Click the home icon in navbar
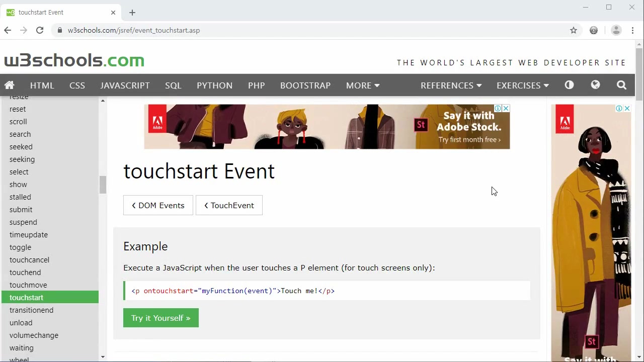Screen dimensions: 644x362 [x=10, y=85]
